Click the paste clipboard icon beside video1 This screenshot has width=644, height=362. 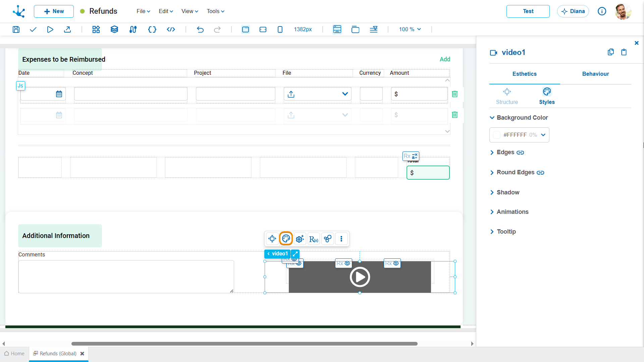click(624, 52)
